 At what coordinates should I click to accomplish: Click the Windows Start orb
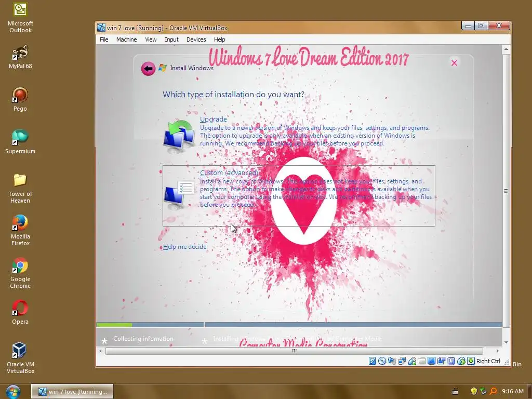13,392
